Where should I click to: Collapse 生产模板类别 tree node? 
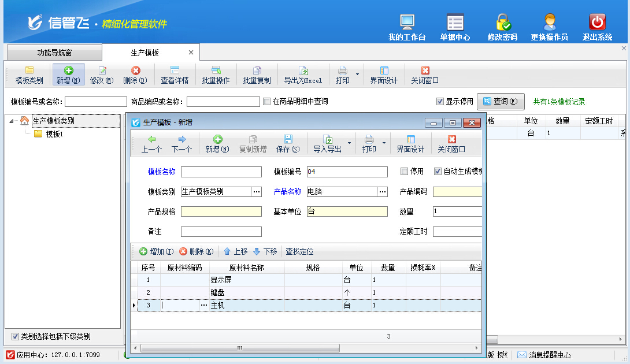click(x=12, y=121)
